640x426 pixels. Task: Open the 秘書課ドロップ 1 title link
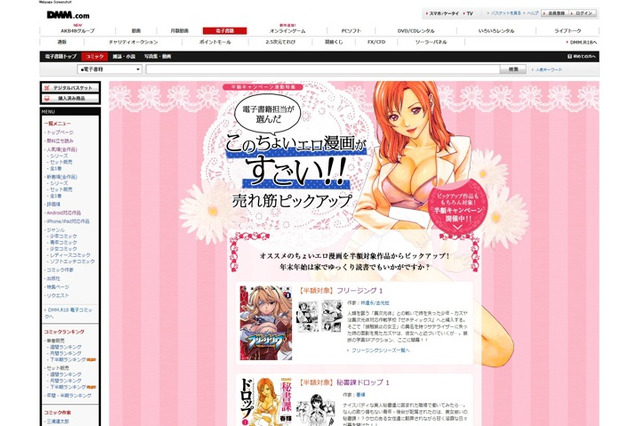click(x=362, y=383)
